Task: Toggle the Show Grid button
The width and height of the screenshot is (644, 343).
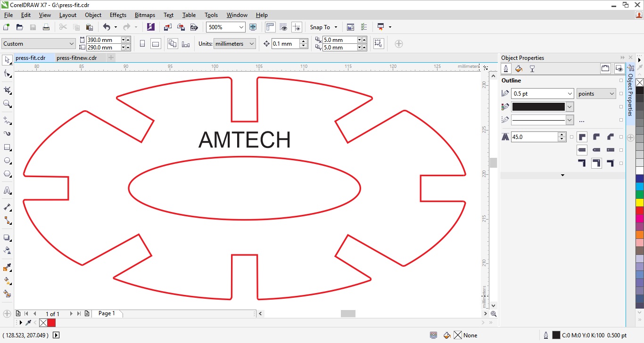Action: point(283,27)
